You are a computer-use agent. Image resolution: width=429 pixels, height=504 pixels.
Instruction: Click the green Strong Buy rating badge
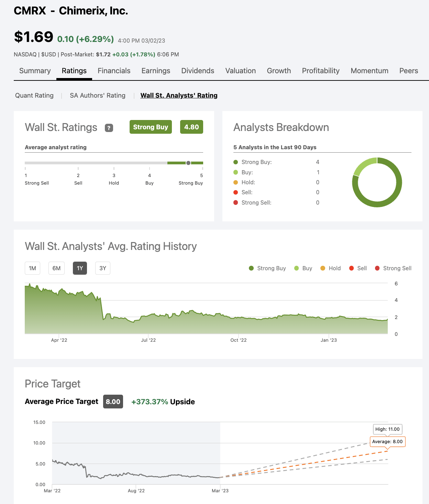tap(150, 127)
